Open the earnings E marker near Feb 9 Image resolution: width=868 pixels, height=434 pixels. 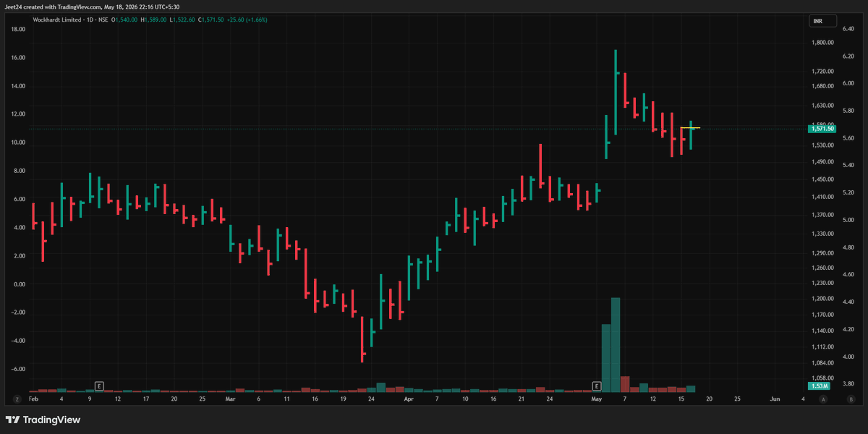[99, 386]
